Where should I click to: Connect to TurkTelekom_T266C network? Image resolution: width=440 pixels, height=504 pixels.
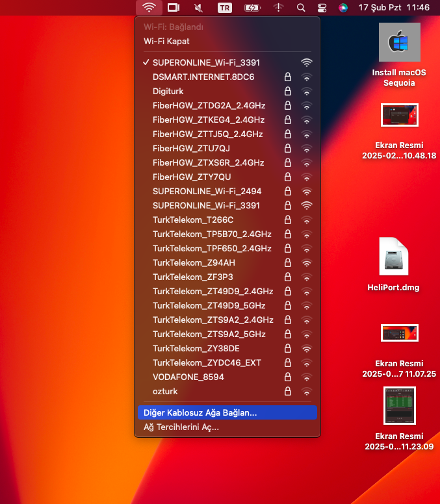pyautogui.click(x=227, y=220)
